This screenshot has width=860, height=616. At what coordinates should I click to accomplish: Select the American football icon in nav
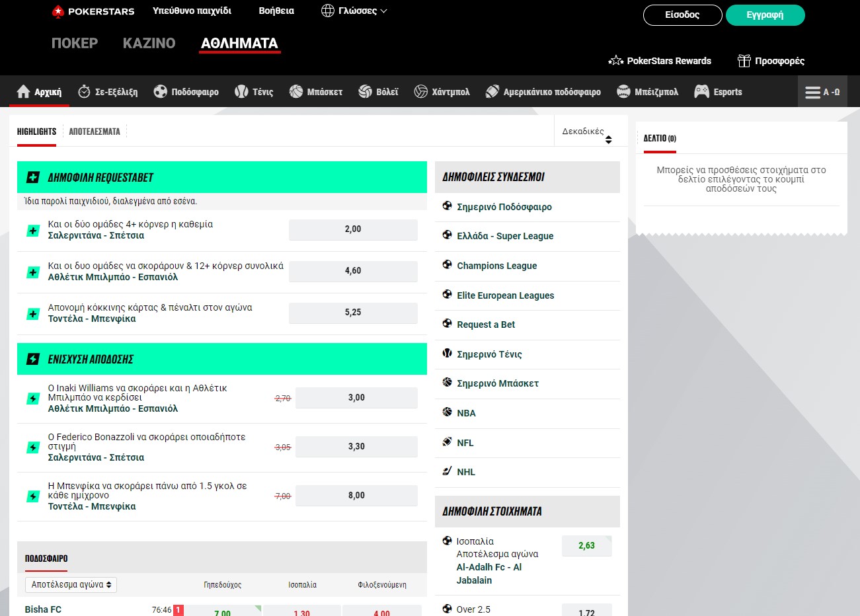tap(492, 91)
